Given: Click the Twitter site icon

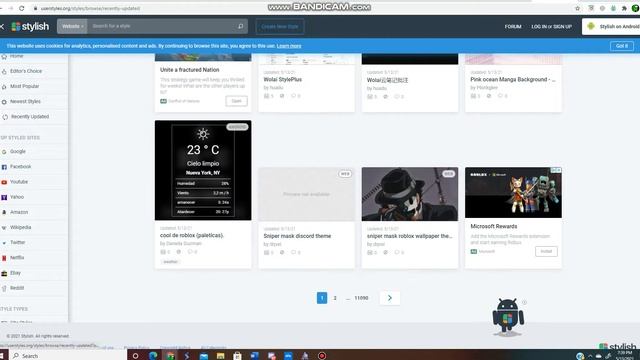Looking at the screenshot, I should (x=4, y=243).
